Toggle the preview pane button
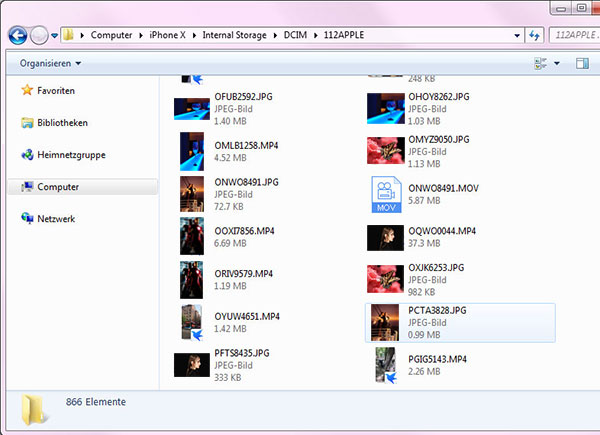Viewport: 600px width, 435px height. point(582,64)
